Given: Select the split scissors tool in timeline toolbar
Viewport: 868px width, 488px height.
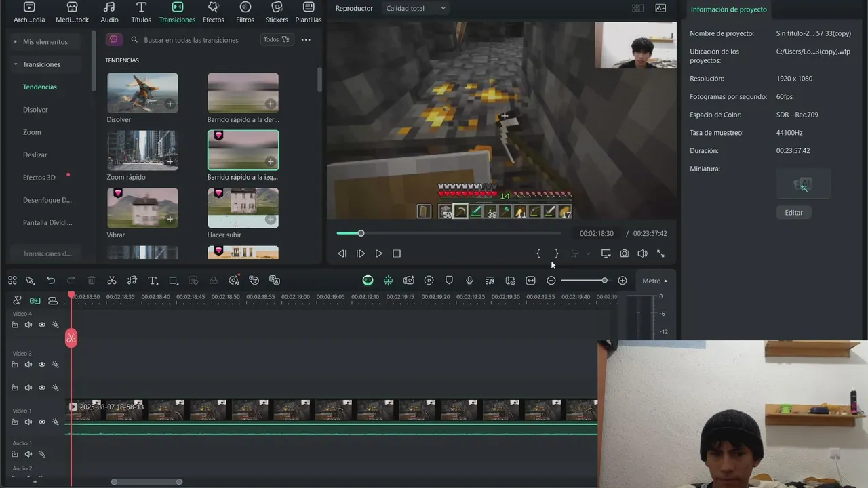Looking at the screenshot, I should (x=112, y=280).
